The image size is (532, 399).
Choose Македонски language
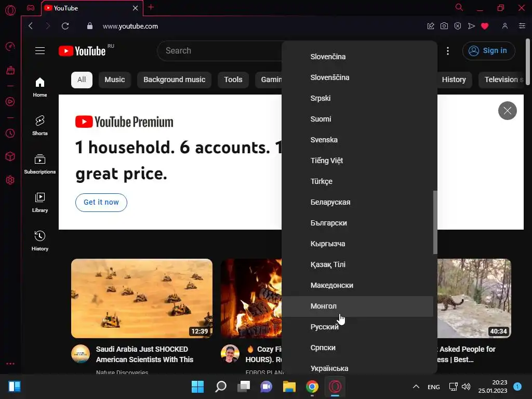tap(357, 285)
